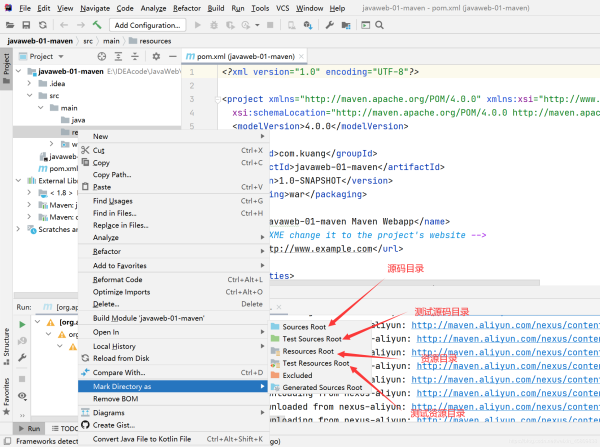Click the locate target icon in Project panel
The width and height of the screenshot is (600, 447).
pos(103,57)
